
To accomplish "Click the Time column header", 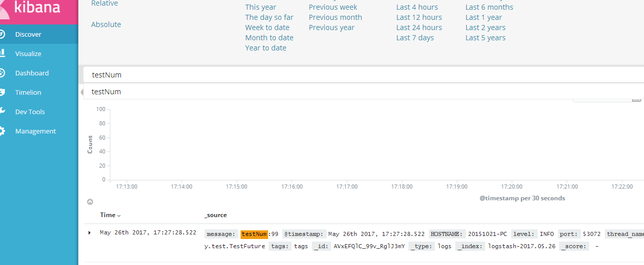I will tap(108, 215).
